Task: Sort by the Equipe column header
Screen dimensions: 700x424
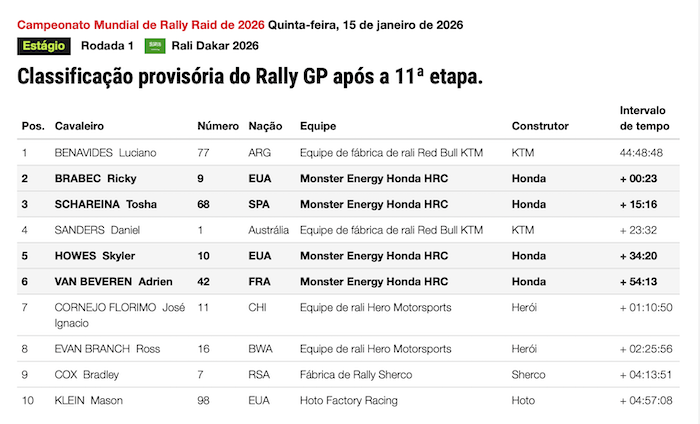Action: tap(318, 126)
